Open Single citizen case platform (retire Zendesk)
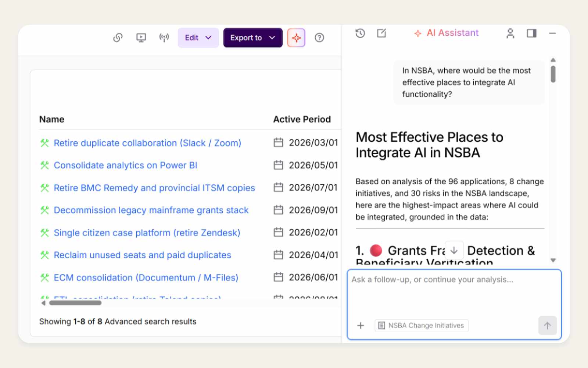 pyautogui.click(x=147, y=233)
